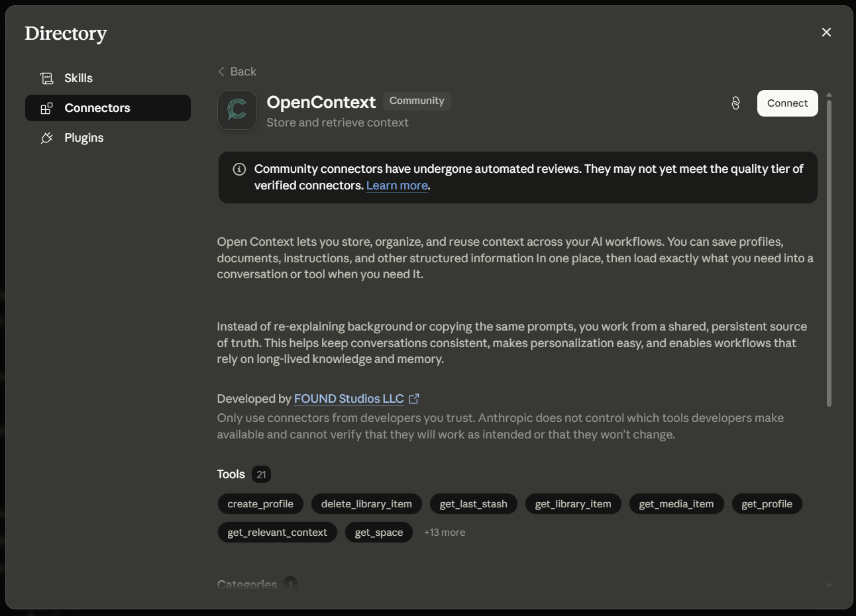Click the Skills scroll icon
The width and height of the screenshot is (856, 616).
tap(46, 78)
